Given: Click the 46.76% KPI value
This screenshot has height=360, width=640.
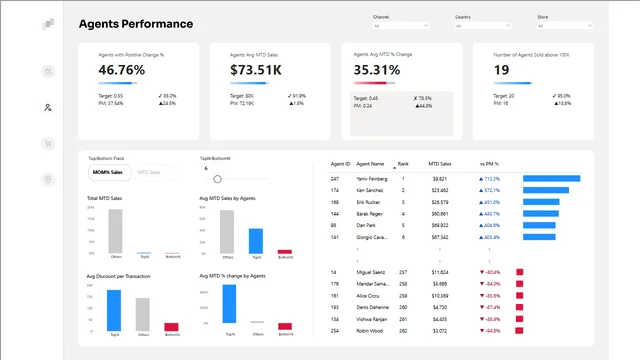Looking at the screenshot, I should pyautogui.click(x=122, y=70).
